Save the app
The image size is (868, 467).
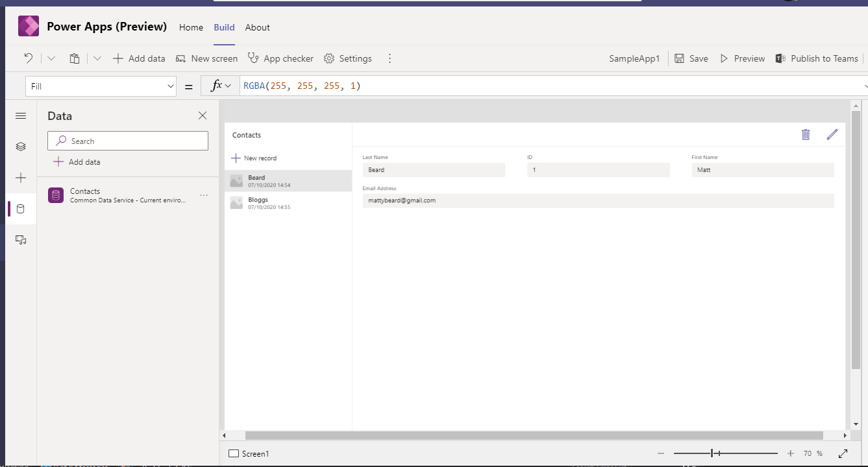click(x=691, y=58)
